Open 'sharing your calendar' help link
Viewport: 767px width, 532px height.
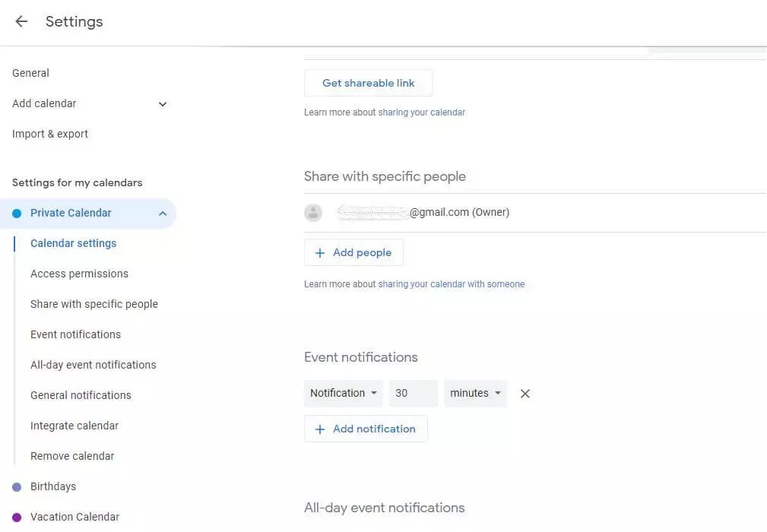tap(422, 112)
